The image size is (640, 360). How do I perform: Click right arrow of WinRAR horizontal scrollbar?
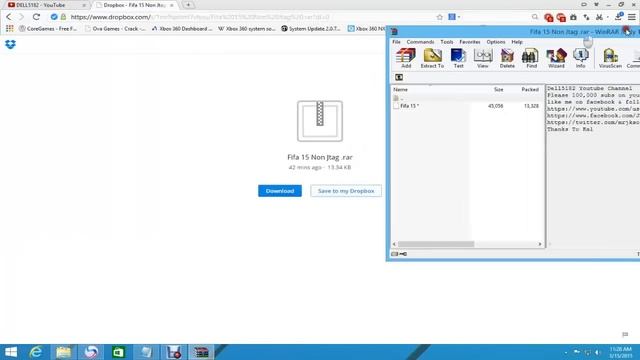(x=540, y=244)
